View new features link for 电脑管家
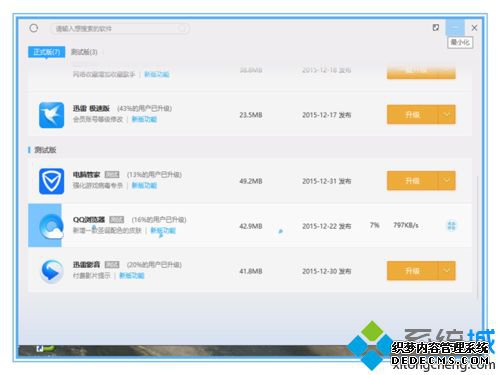The height and width of the screenshot is (375, 500). coord(144,185)
